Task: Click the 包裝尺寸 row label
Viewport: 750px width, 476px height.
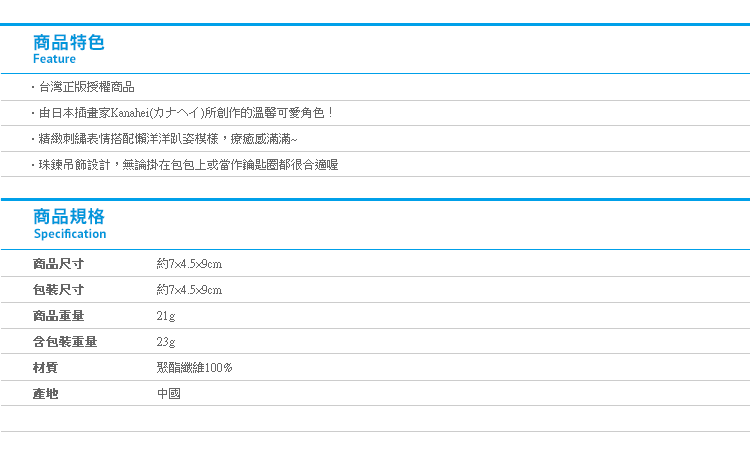Action: 58,289
